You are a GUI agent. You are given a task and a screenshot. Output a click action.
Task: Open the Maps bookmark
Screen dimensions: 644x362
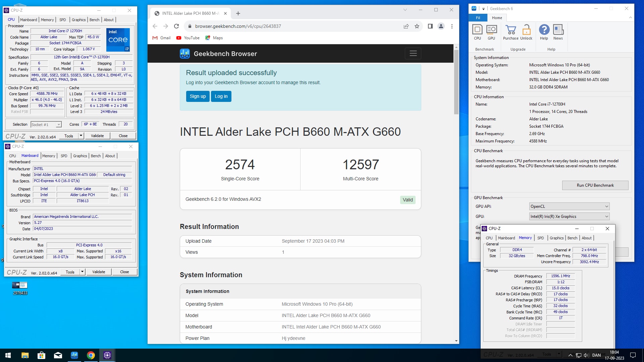click(214, 38)
